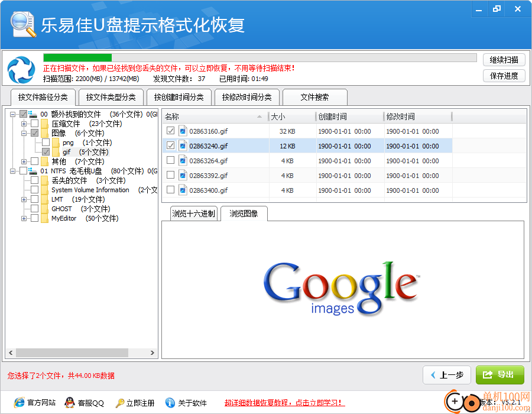Expand the LMT tree node
Image resolution: width=532 pixels, height=414 pixels.
[x=24, y=199]
